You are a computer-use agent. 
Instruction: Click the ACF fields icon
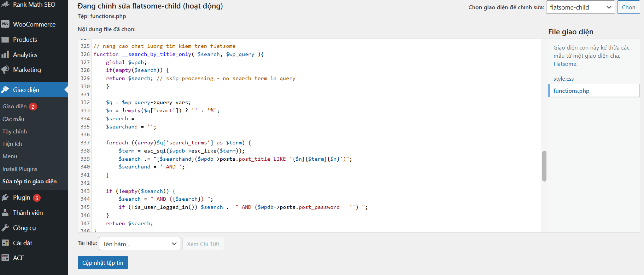(5, 258)
